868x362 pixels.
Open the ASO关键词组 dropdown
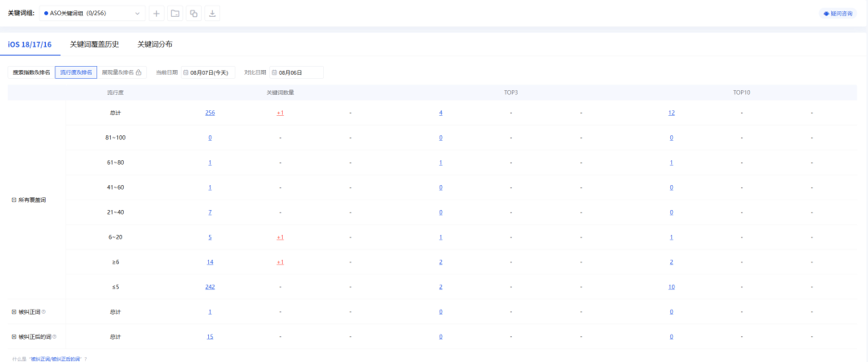(x=92, y=14)
